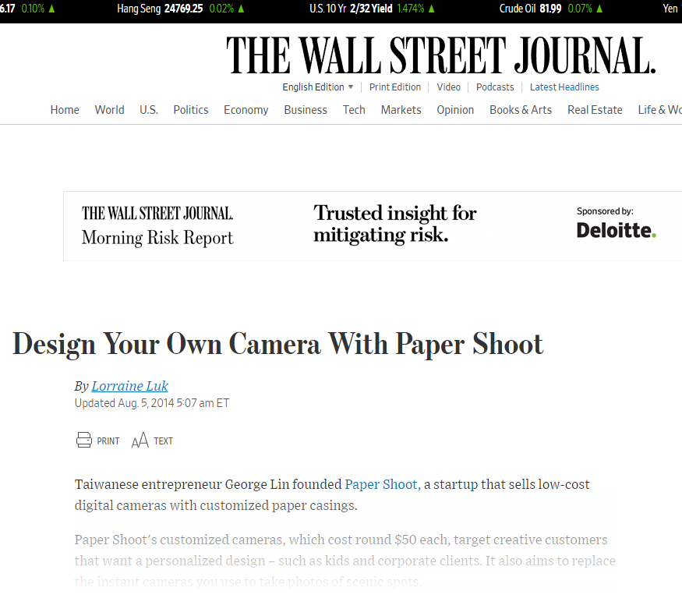The width and height of the screenshot is (682, 616).
Task: Open the Print Edition link
Action: [x=395, y=87]
